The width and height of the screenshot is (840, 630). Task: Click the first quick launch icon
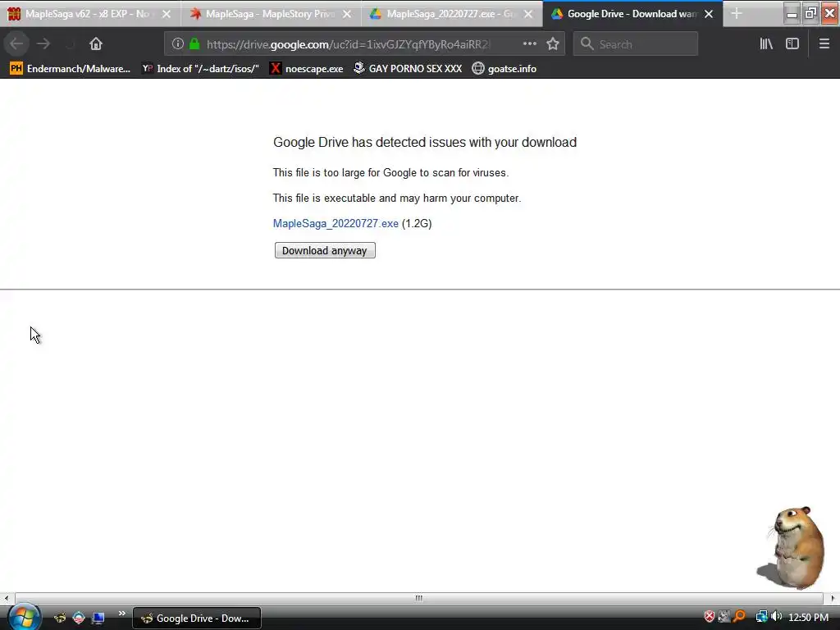coord(60,619)
